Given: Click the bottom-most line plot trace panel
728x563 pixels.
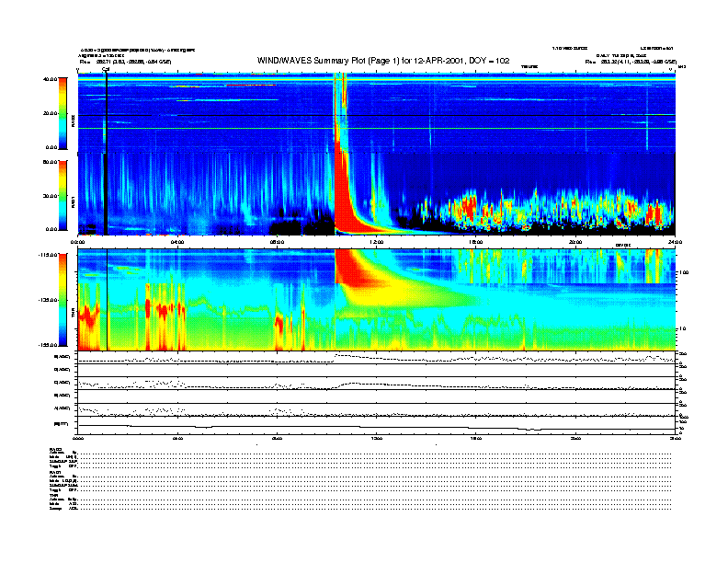Looking at the screenshot, I should (x=377, y=425).
